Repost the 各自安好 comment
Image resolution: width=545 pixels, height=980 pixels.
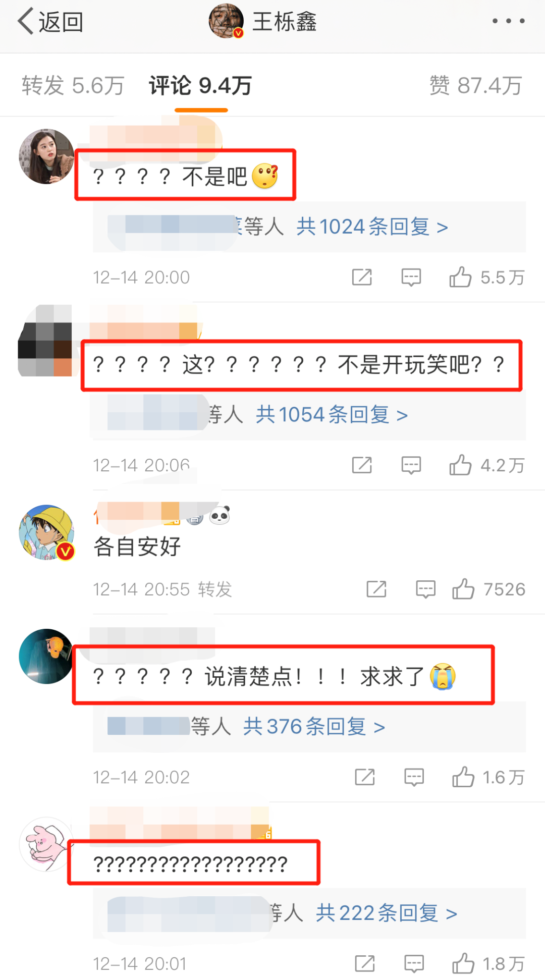point(376,589)
